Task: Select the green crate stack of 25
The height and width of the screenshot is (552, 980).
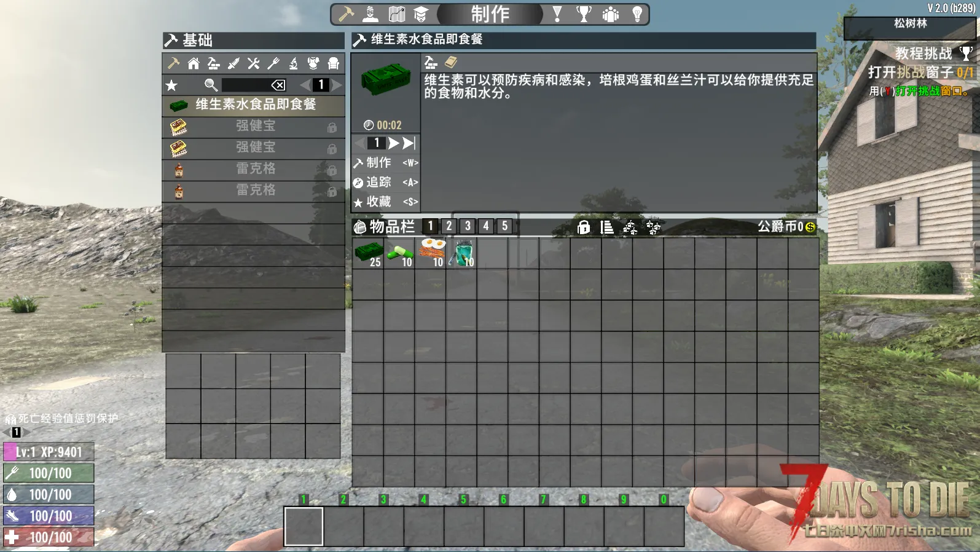Action: click(368, 253)
